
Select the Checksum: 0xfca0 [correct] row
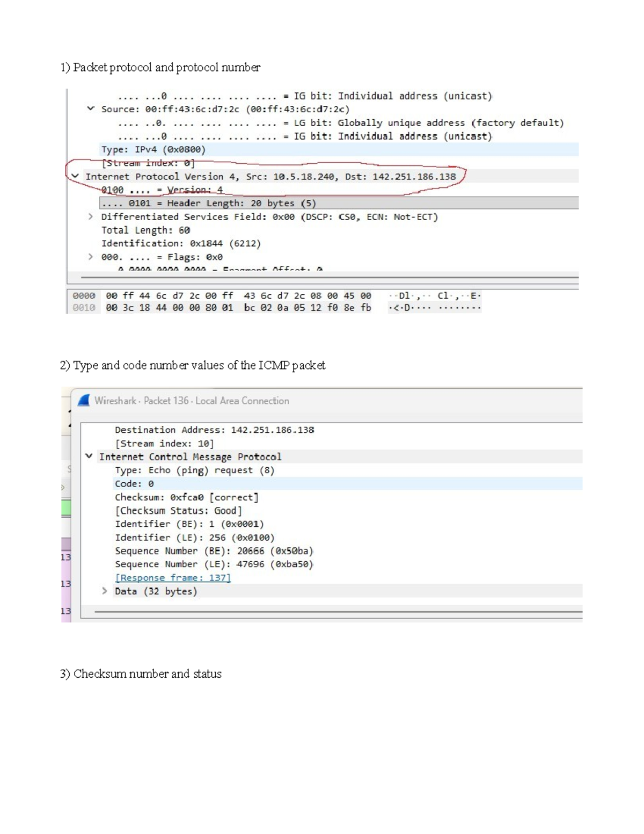point(186,497)
